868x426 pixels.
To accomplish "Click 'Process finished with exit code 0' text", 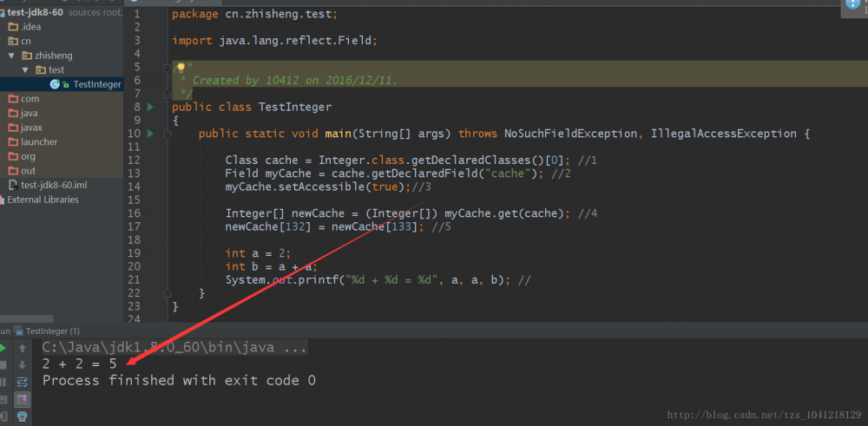I will (179, 380).
